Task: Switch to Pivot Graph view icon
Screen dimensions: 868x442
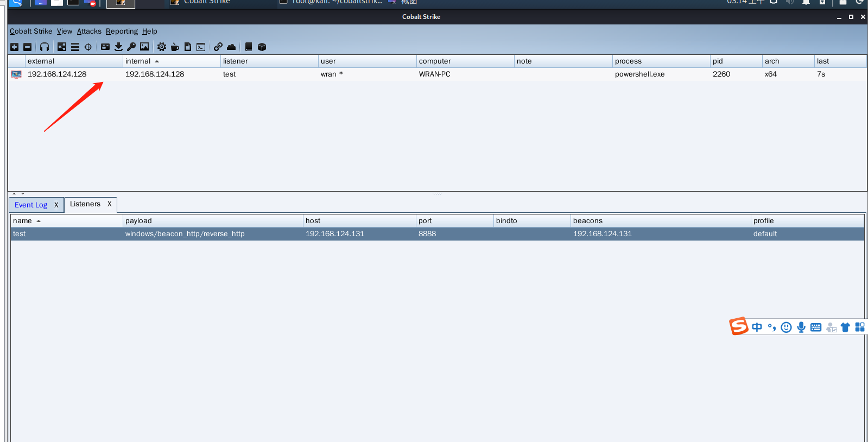Action: pyautogui.click(x=62, y=47)
